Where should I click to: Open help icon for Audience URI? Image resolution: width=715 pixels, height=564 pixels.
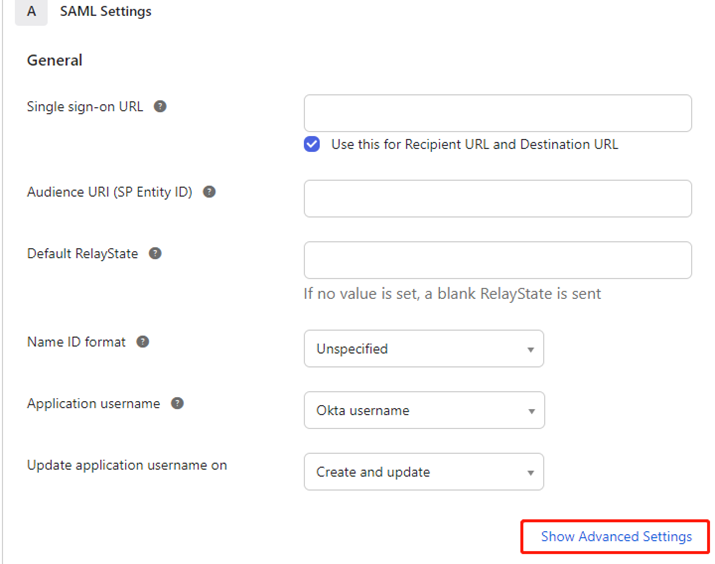pos(209,192)
